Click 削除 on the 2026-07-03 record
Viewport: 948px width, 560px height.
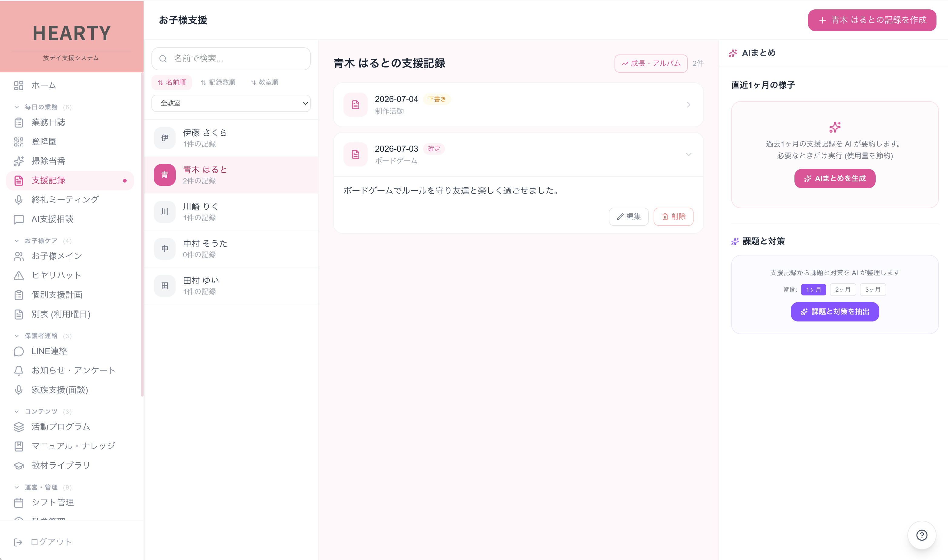[673, 217]
